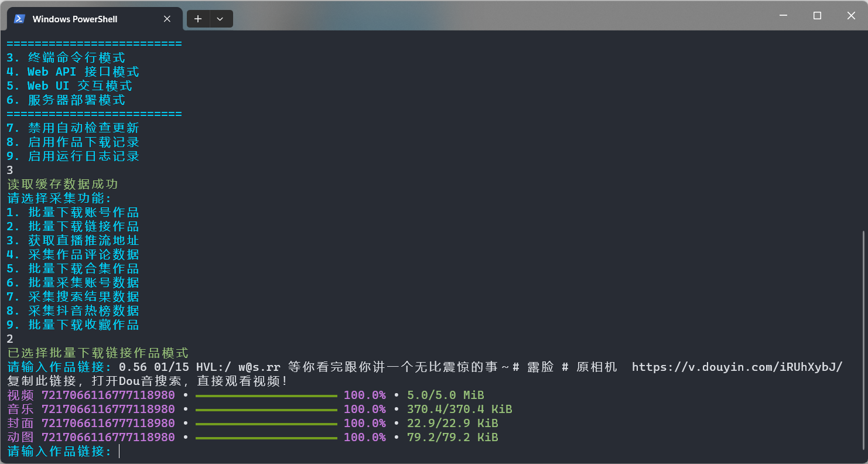Click the 动图 download progress bar
Screen dimensions: 868x464
pyautogui.click(x=266, y=438)
